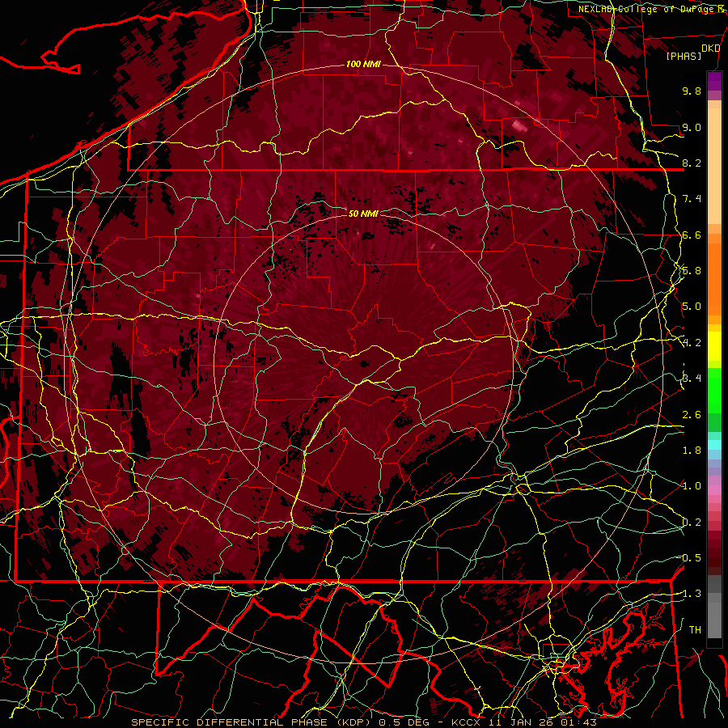Click the 'DKD' label above color scale

coord(710,49)
